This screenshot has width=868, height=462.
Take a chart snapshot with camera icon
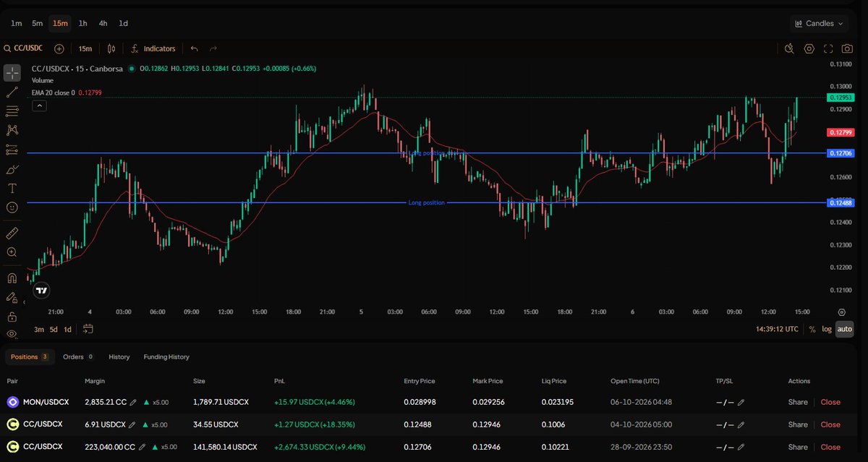tap(847, 48)
